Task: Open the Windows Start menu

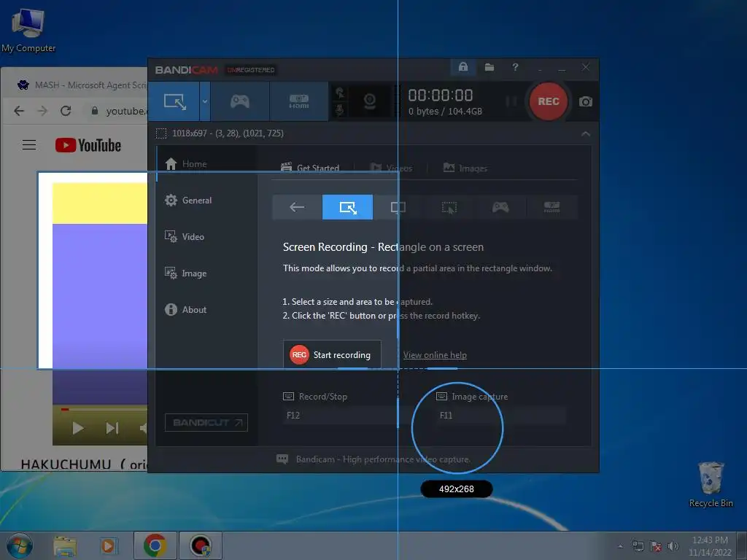Action: pos(19,545)
